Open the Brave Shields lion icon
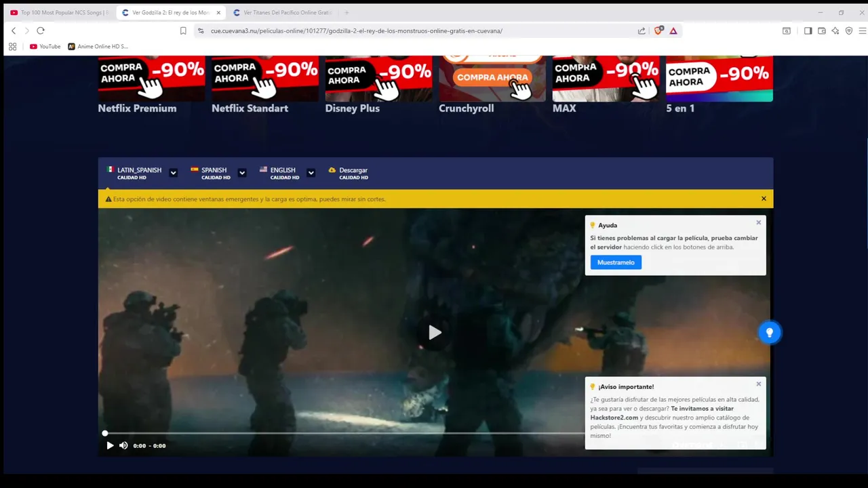 click(x=658, y=30)
